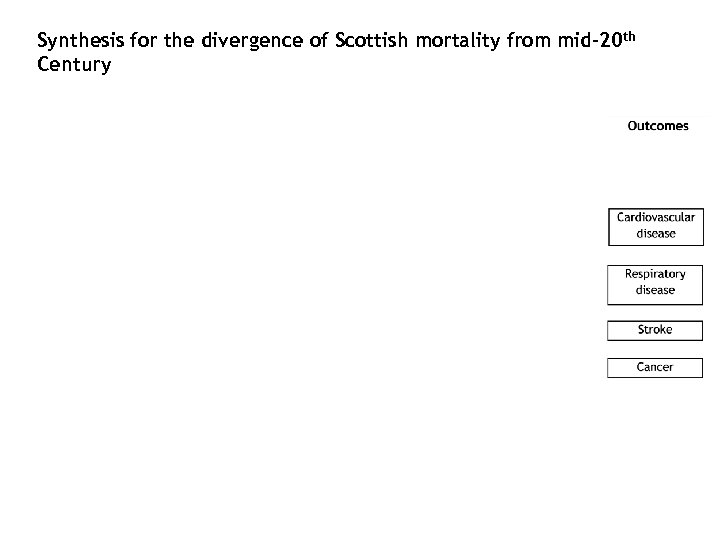The width and height of the screenshot is (720, 540).
Task: Click the word Century in the title
Action: tap(73, 66)
